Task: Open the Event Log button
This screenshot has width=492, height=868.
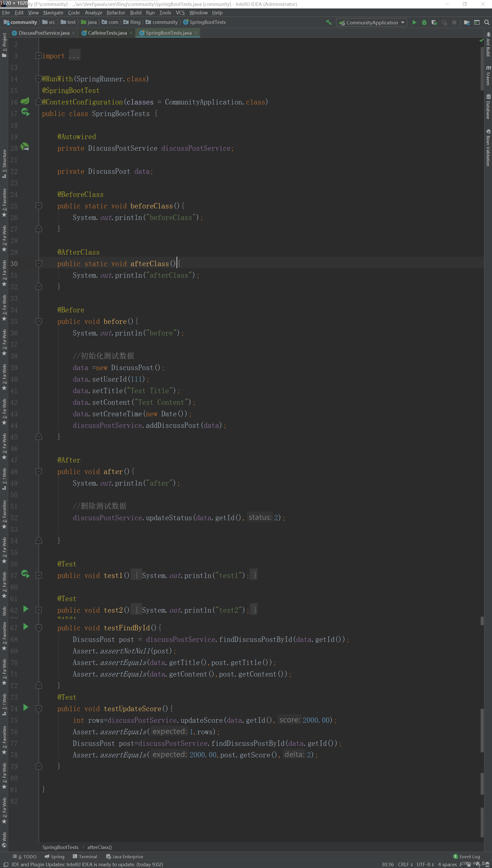Action: [x=467, y=856]
